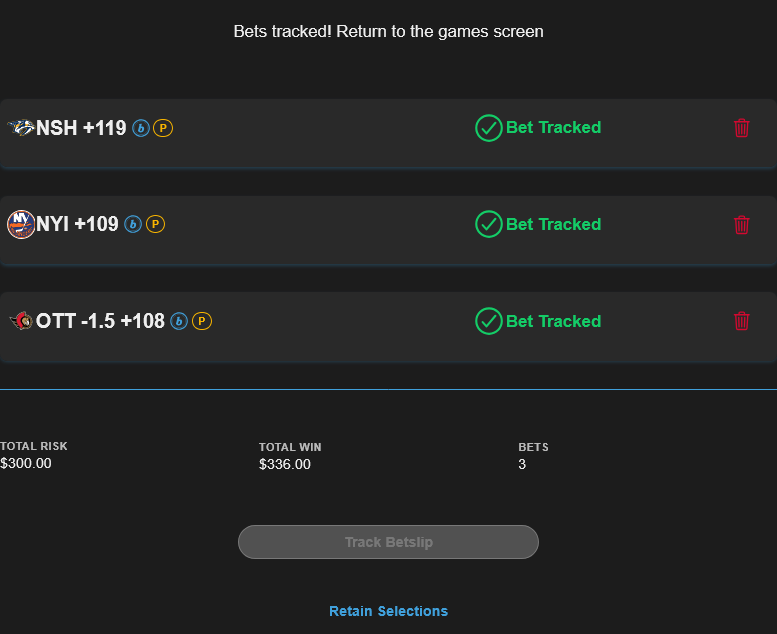
Task: Click the New York Islanders logo
Action: [20, 225]
